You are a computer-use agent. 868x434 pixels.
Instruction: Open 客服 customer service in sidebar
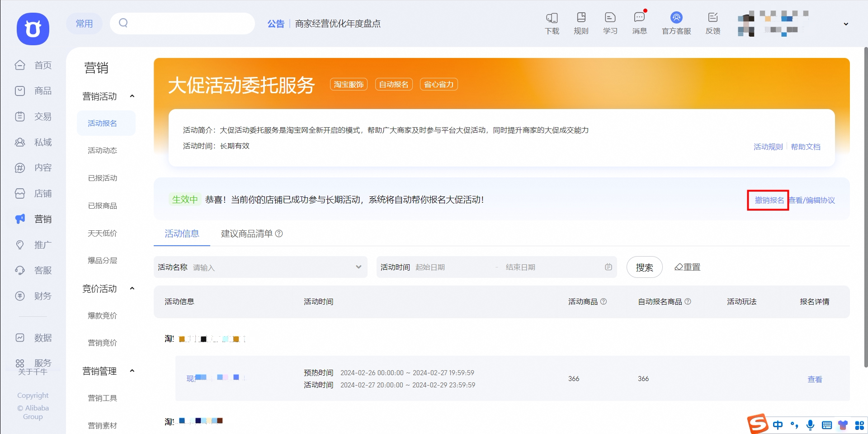click(33, 271)
